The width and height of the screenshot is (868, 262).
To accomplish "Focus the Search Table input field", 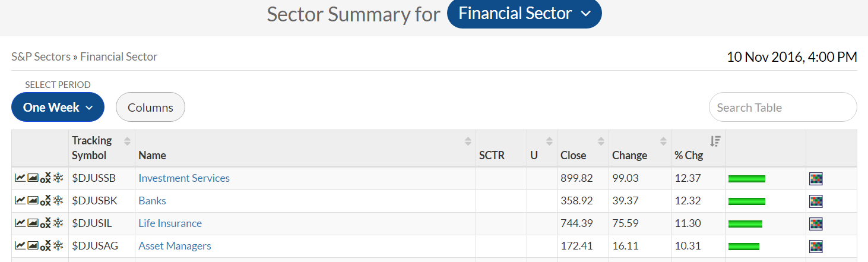I will pyautogui.click(x=782, y=108).
